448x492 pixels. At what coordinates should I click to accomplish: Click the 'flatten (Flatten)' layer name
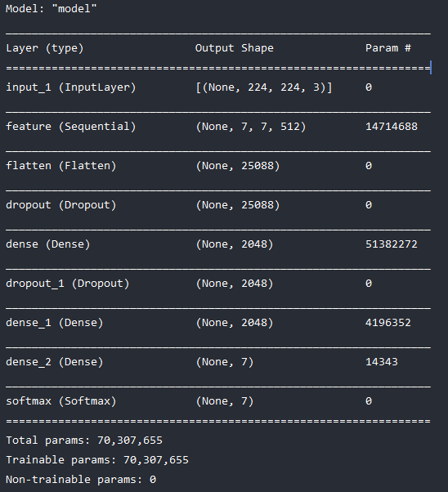pos(61,166)
